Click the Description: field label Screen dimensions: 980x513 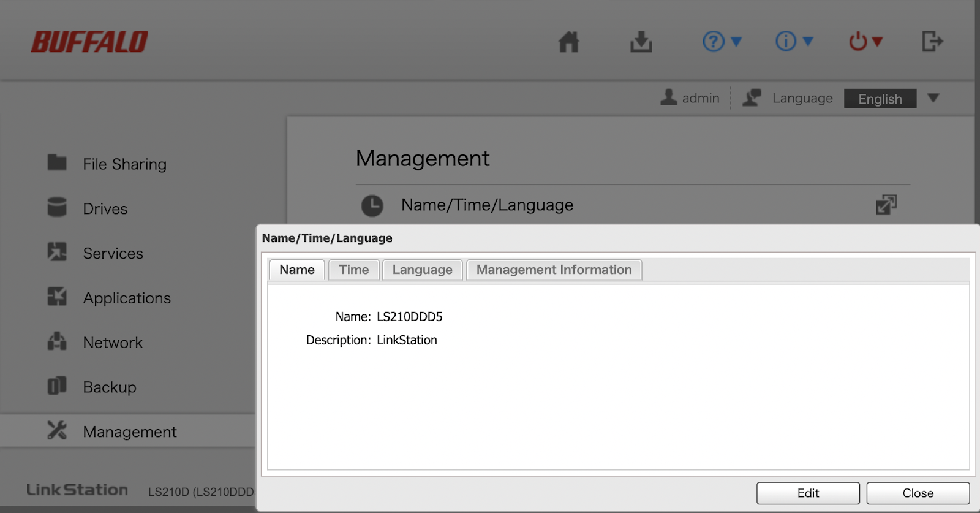pos(339,340)
